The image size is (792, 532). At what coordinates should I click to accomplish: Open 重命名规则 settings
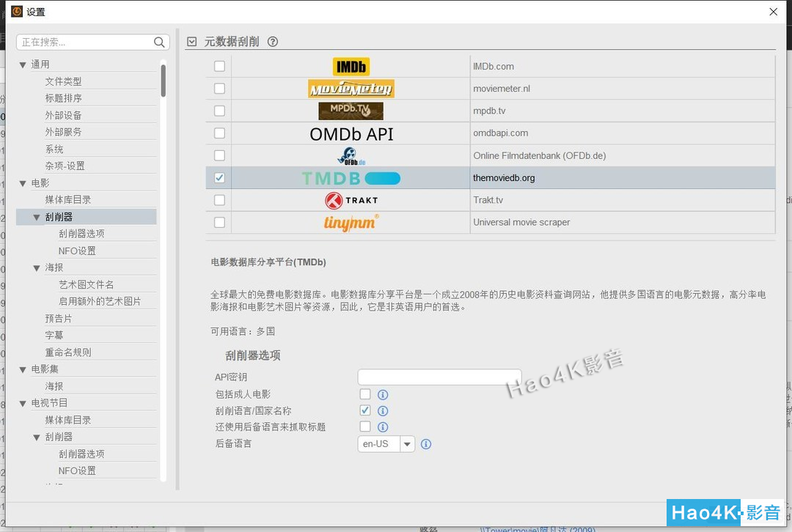click(x=67, y=352)
